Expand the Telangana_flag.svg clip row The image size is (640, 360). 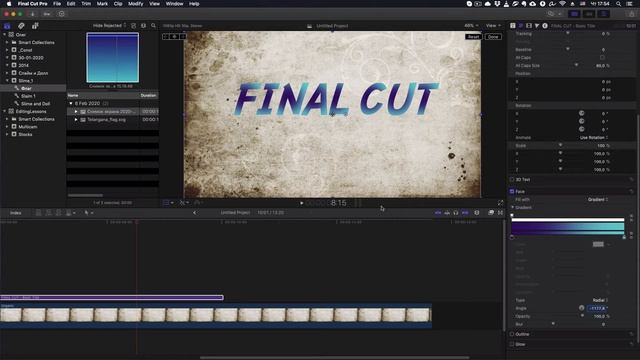(76, 120)
